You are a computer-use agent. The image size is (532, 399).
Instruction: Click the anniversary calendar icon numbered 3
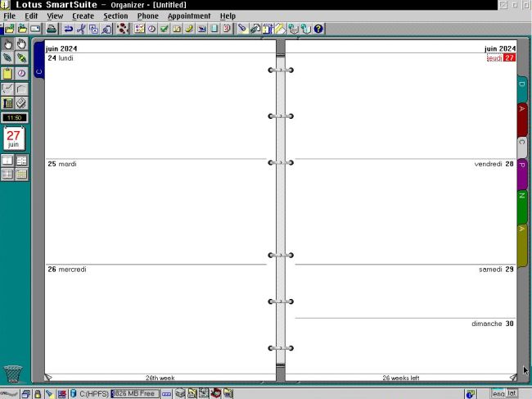tap(227, 29)
